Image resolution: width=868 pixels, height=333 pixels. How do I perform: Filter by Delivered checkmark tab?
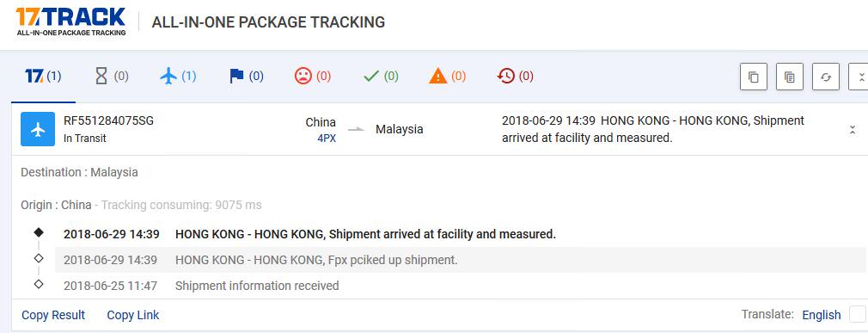381,77
